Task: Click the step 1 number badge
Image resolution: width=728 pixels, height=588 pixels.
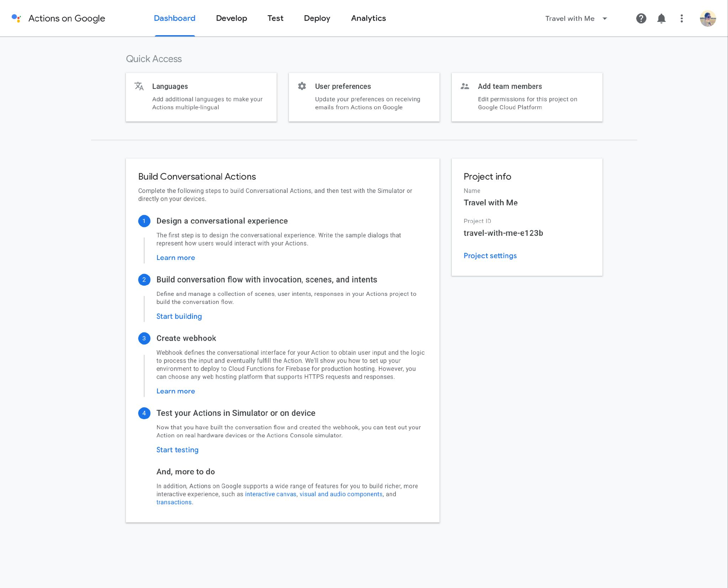Action: click(144, 221)
